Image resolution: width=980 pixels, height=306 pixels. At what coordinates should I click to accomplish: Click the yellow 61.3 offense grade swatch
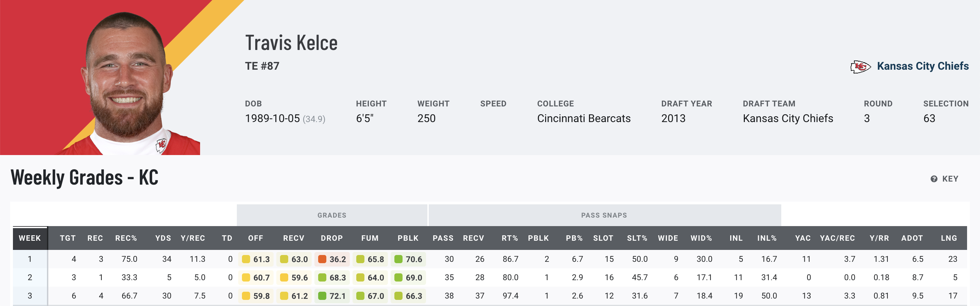tap(246, 259)
